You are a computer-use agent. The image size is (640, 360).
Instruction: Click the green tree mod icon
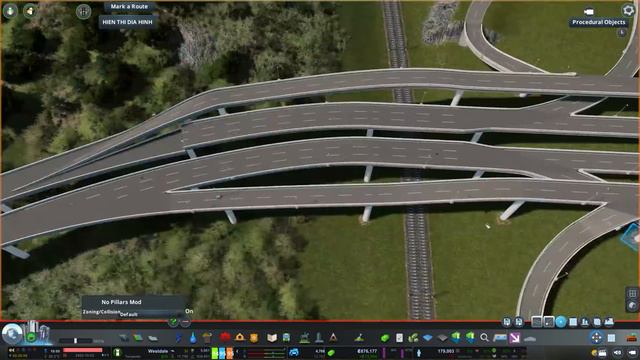click(x=10, y=11)
